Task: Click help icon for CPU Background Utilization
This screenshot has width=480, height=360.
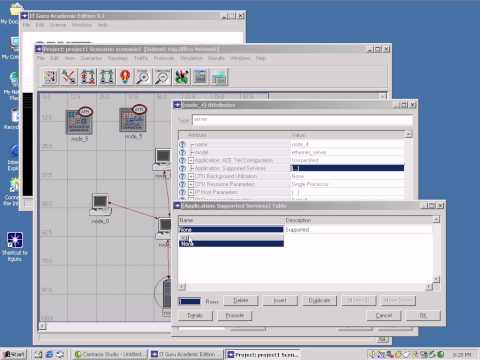Action: coord(182,176)
